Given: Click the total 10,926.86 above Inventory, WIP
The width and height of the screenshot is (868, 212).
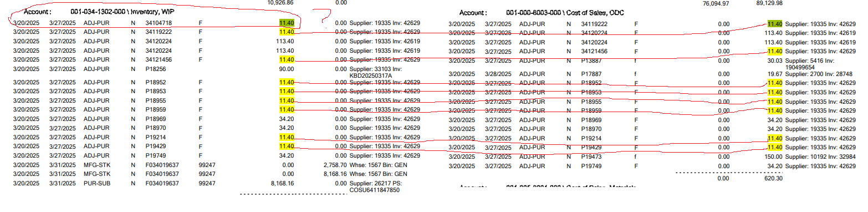Looking at the screenshot, I should click(280, 3).
